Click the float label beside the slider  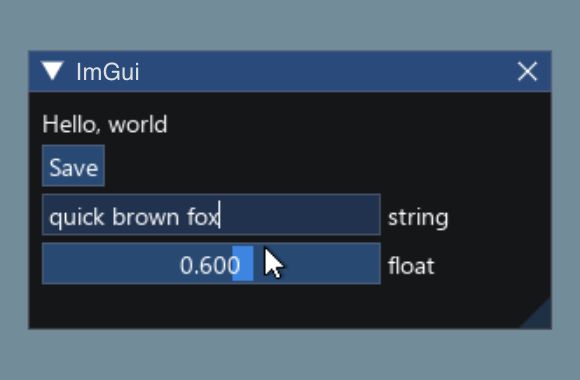pyautogui.click(x=411, y=266)
